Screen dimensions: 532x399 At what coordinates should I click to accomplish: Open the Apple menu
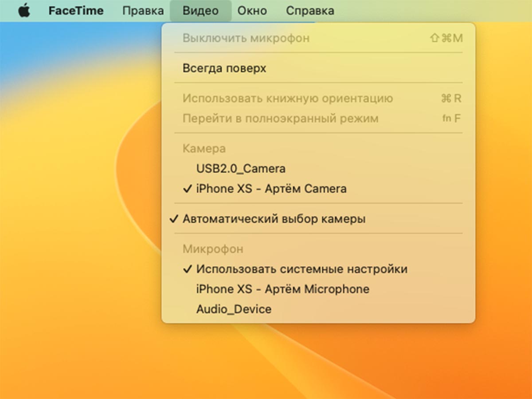coord(24,11)
